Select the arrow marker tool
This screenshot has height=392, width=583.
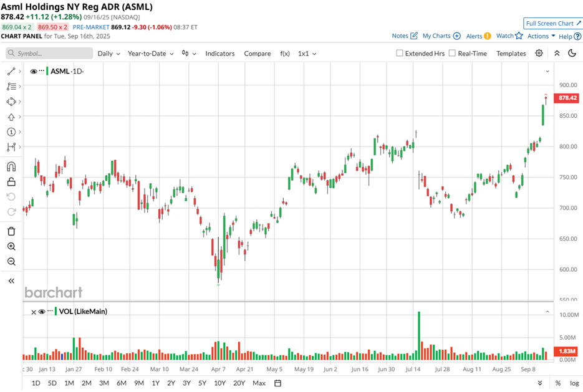point(11,117)
